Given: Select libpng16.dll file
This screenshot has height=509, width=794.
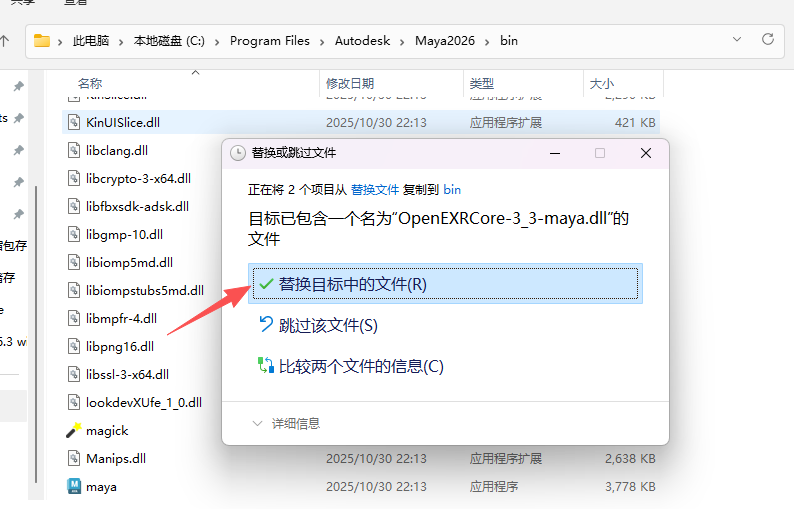Looking at the screenshot, I should point(120,346).
